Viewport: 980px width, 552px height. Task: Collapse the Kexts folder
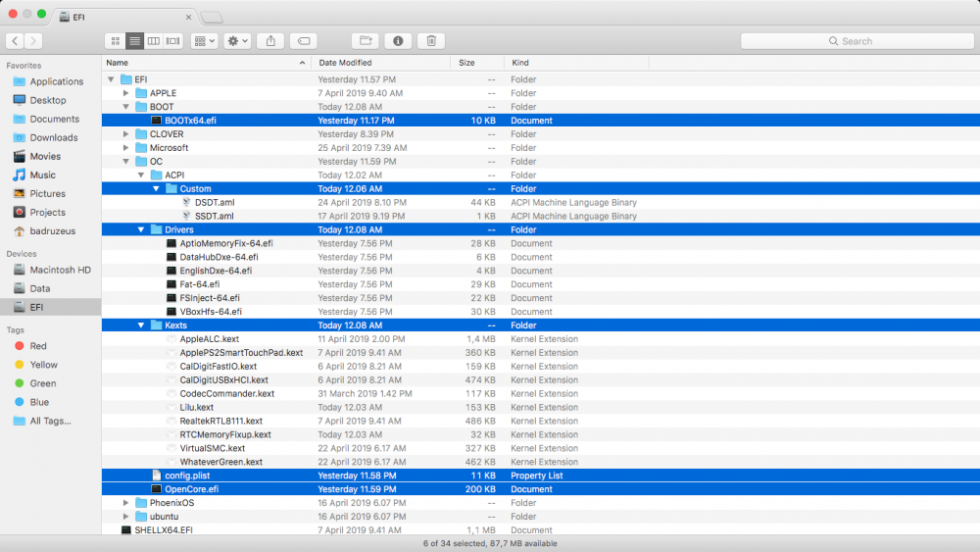pos(141,326)
